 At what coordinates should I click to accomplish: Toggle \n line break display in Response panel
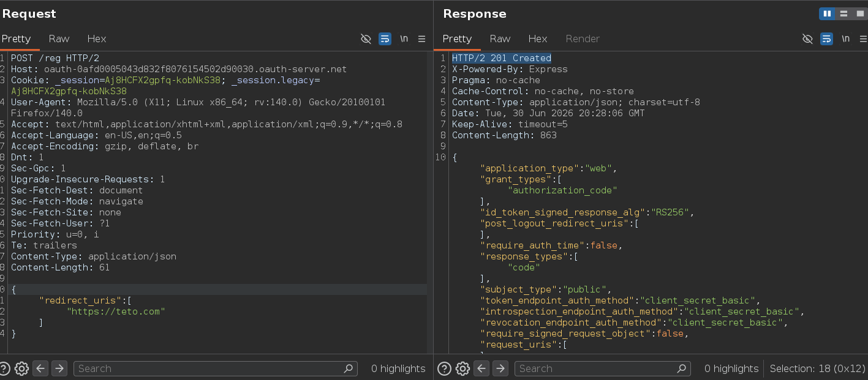[x=846, y=39]
